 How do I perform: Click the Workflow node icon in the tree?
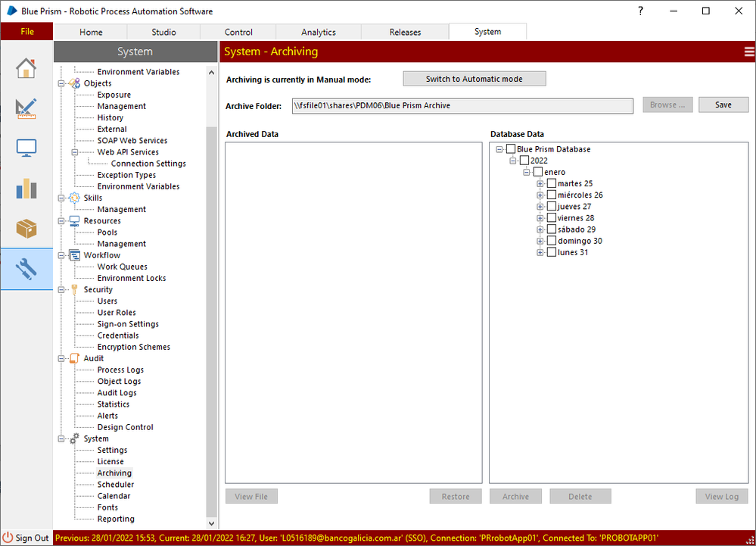tap(74, 255)
